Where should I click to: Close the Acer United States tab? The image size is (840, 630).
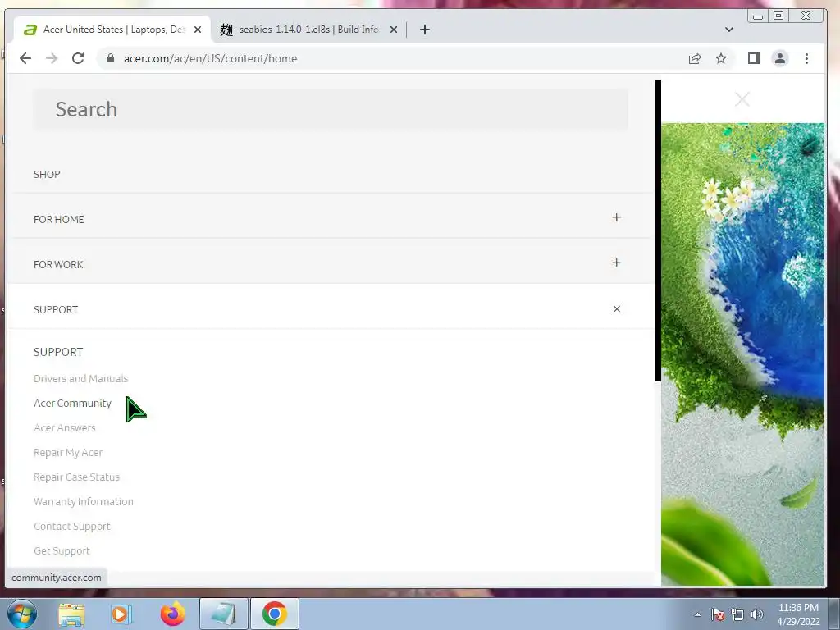click(198, 30)
